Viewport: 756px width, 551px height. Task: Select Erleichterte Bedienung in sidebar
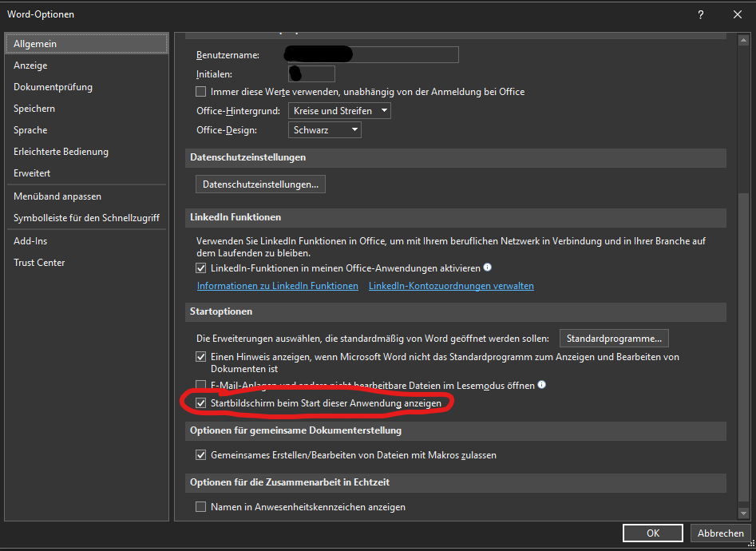[x=87, y=152]
